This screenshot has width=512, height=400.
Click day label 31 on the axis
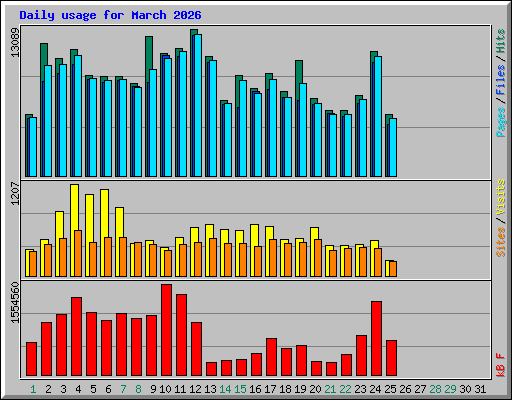point(480,389)
